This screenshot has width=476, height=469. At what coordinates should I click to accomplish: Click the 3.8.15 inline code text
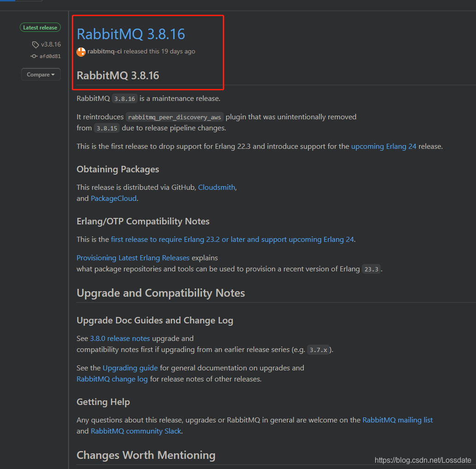coord(107,128)
